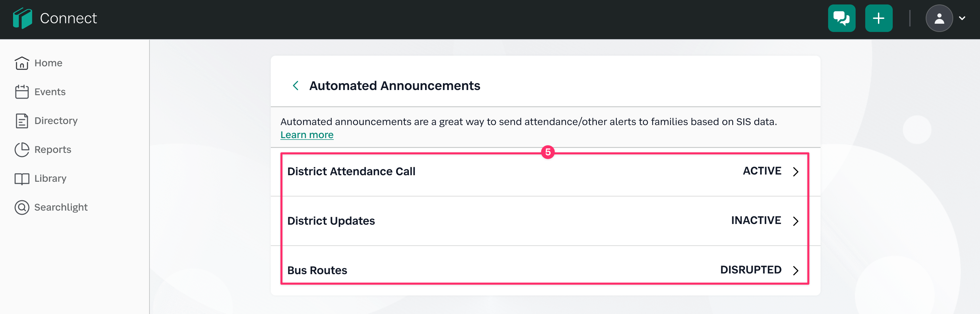Screen dimensions: 980x314
Task: Expand District Attendance Call chevron
Action: [795, 172]
